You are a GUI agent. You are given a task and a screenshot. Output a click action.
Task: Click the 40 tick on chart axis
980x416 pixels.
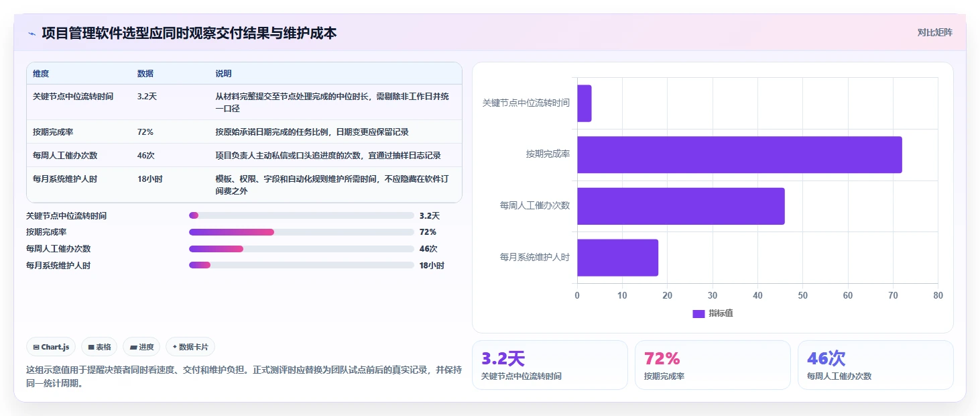point(757,295)
